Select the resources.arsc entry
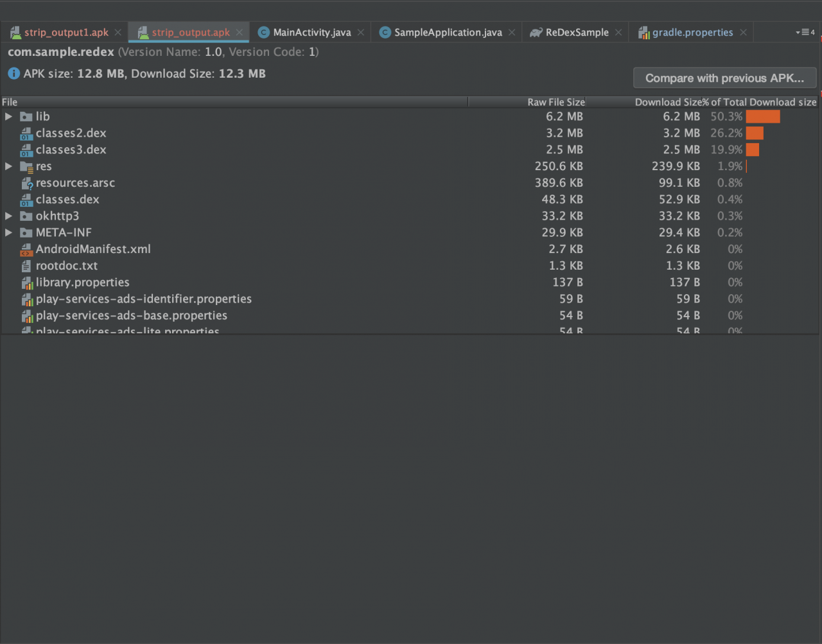This screenshot has height=644, width=822. click(410, 183)
